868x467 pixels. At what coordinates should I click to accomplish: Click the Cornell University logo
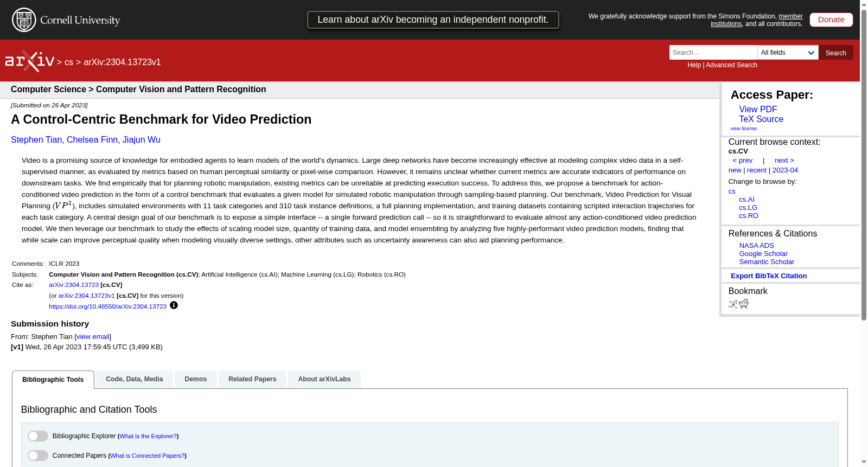[x=66, y=20]
